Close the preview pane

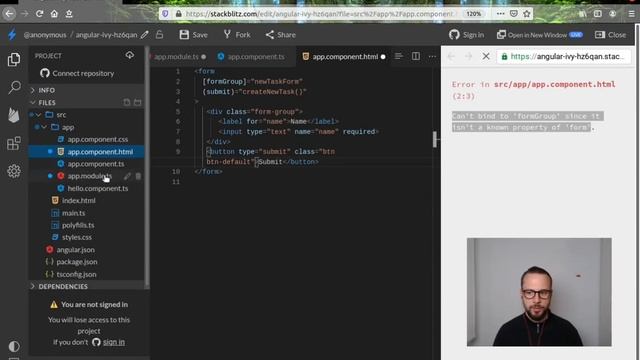611,35
